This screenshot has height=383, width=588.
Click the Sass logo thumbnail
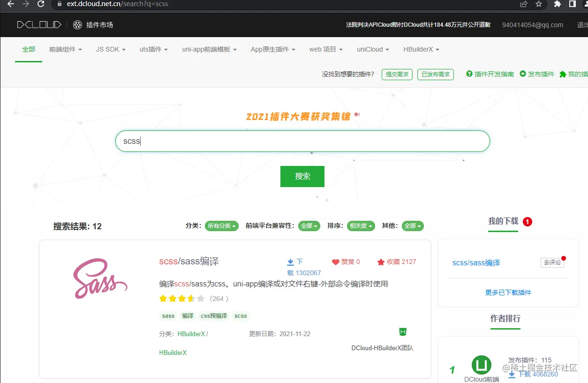click(x=100, y=278)
